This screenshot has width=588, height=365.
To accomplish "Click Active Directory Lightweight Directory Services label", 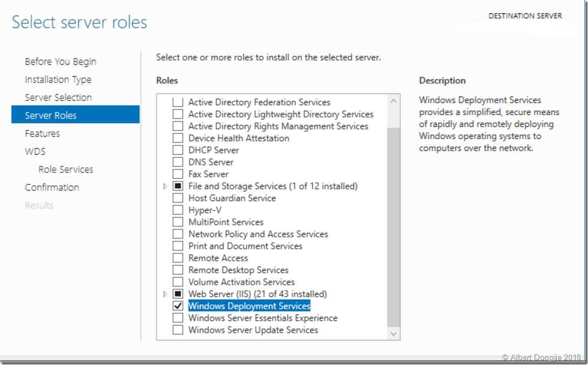I will point(281,114).
